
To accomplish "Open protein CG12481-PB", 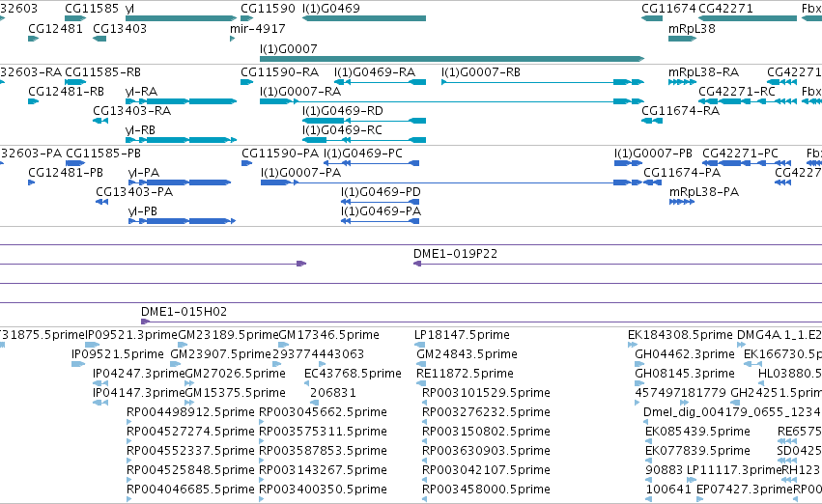I will 66,173.
